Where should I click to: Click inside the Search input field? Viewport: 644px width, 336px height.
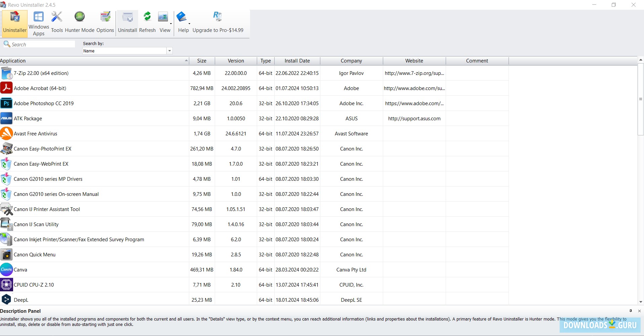click(x=40, y=44)
